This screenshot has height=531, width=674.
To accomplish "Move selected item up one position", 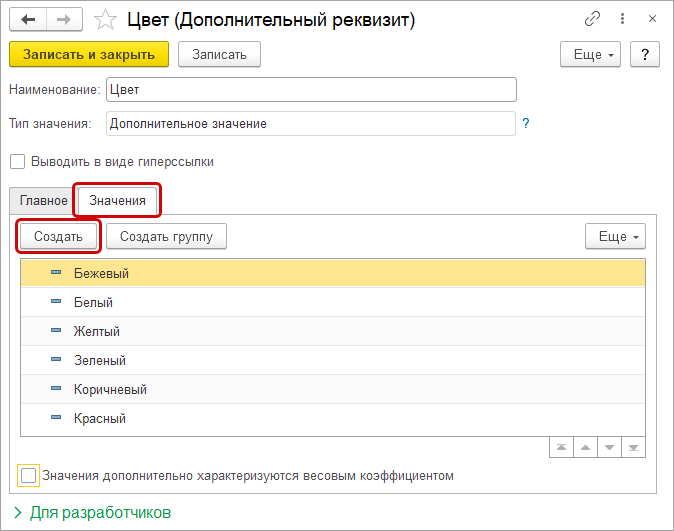I will (585, 448).
